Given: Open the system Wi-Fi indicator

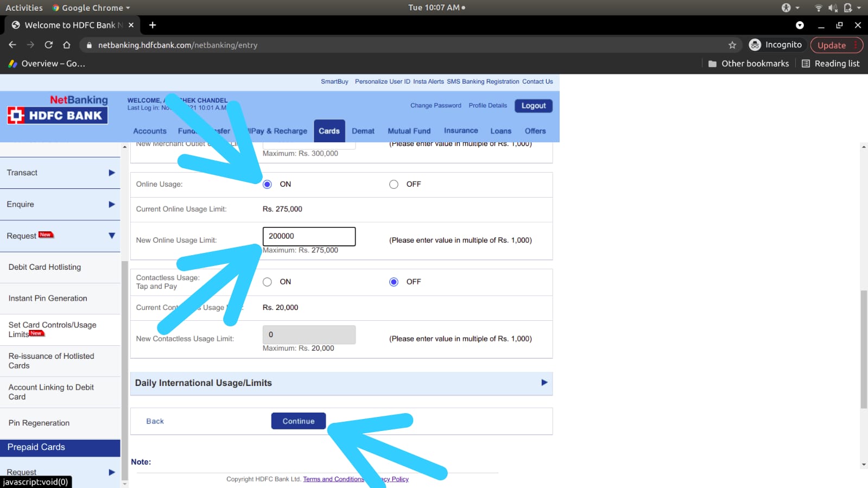Looking at the screenshot, I should [818, 8].
